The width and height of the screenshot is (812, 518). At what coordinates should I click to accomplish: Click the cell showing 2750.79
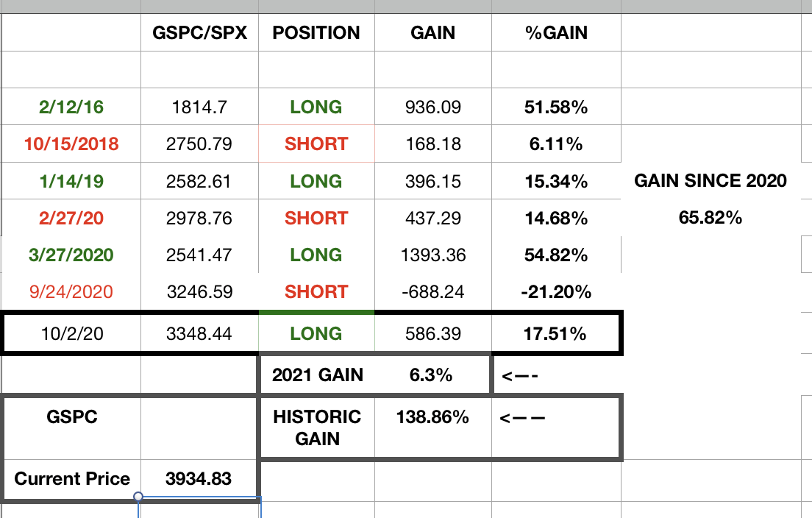tap(199, 144)
